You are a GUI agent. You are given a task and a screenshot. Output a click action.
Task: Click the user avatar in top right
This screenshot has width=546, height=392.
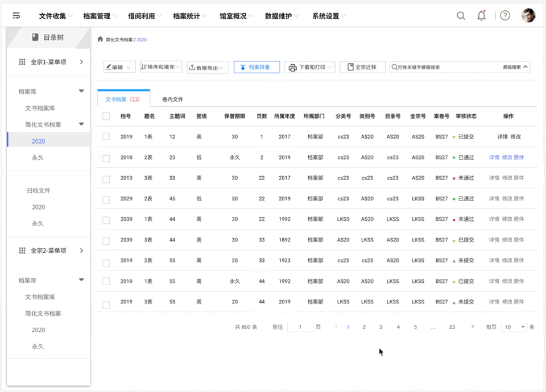(x=528, y=15)
